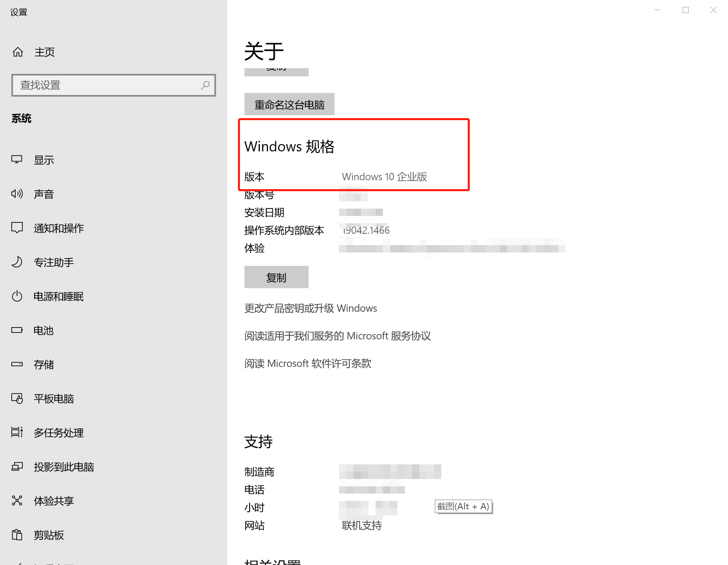Click the 重命名这台电脑 button
This screenshot has height=565, width=728.
(x=289, y=104)
